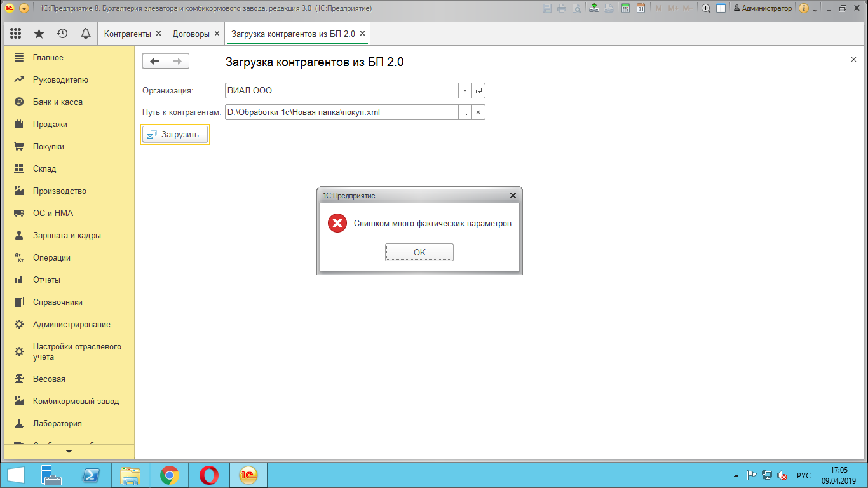Close the Загрузка контрагентов из БП 2.0 tab

[362, 34]
